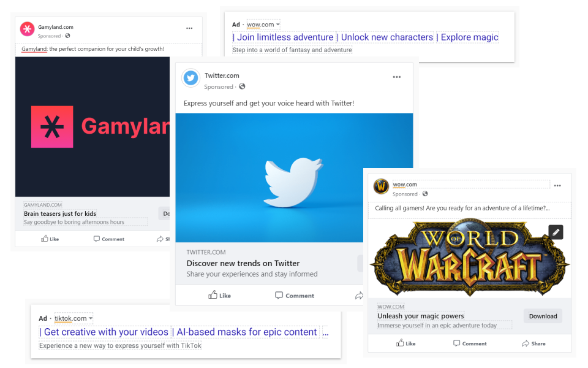Open the three-dot menu on Twitter ad
588x368 pixels.
(397, 77)
